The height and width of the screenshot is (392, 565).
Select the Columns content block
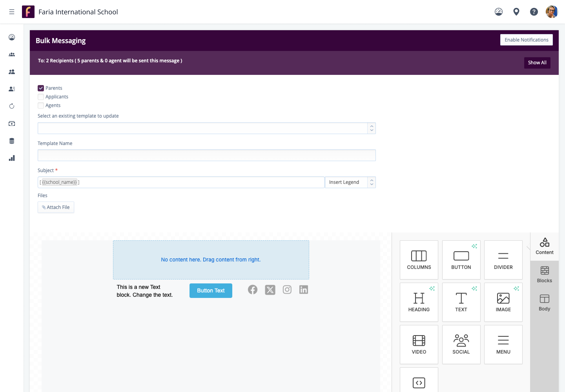(419, 260)
